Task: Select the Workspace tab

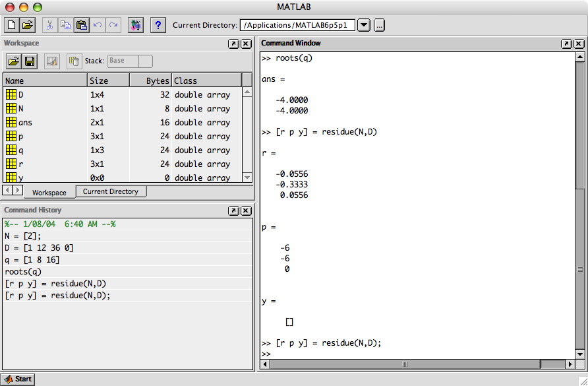Action: coord(49,193)
